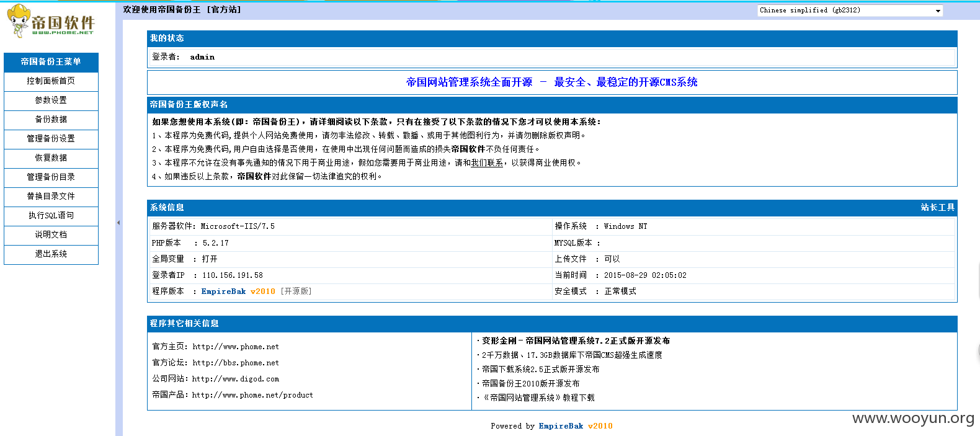Open 参数设置 menu item
Screen dimensions: 980x436
(x=51, y=100)
